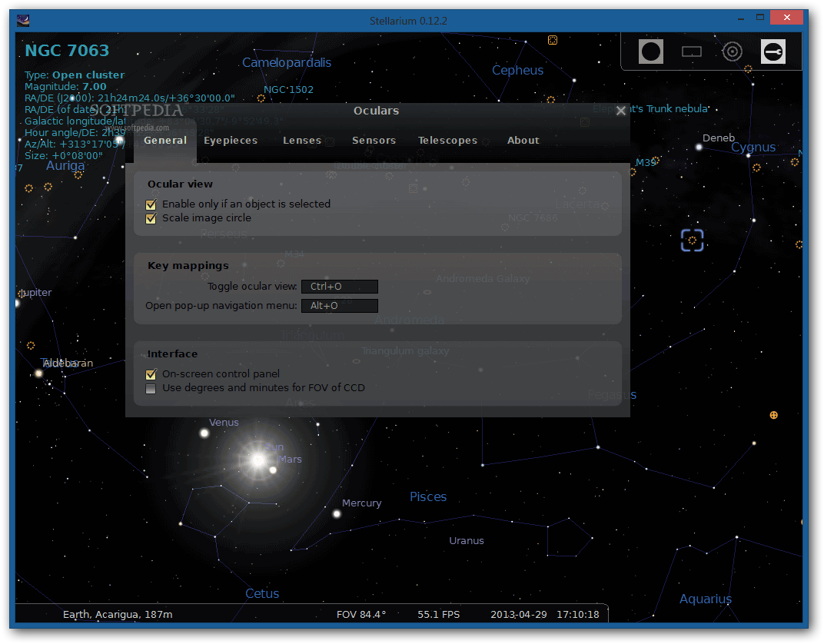
Task: Click the 'FOV 84.4°' status text
Action: (x=361, y=615)
